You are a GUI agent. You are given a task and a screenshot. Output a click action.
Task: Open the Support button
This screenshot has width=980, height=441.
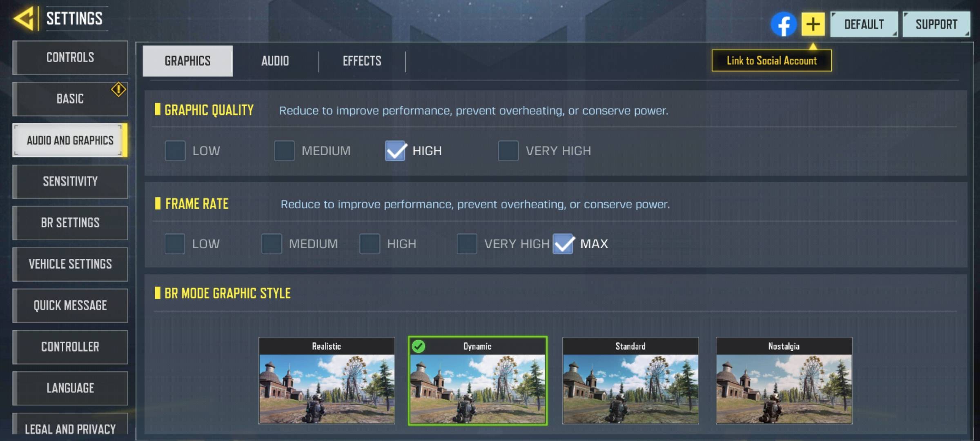tap(936, 24)
